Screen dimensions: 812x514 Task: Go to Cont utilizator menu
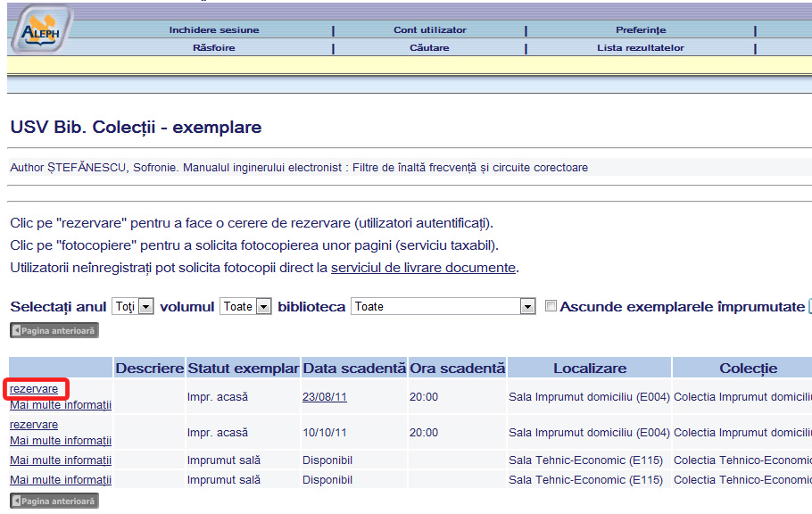click(429, 30)
